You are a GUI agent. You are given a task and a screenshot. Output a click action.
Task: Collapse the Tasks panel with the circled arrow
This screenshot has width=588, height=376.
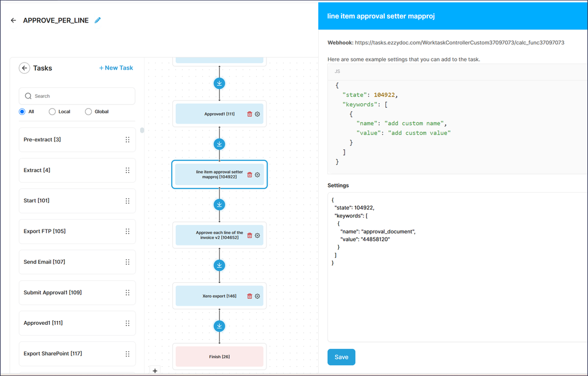[24, 68]
